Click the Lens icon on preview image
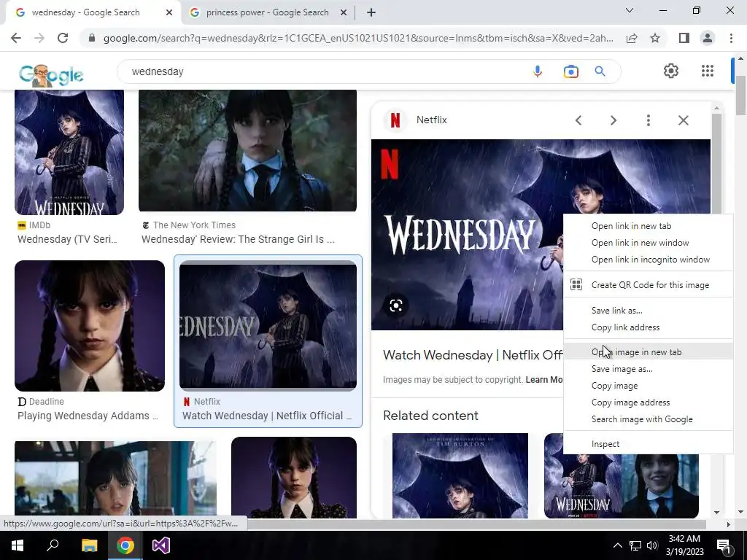This screenshot has height=560, width=747. point(396,306)
